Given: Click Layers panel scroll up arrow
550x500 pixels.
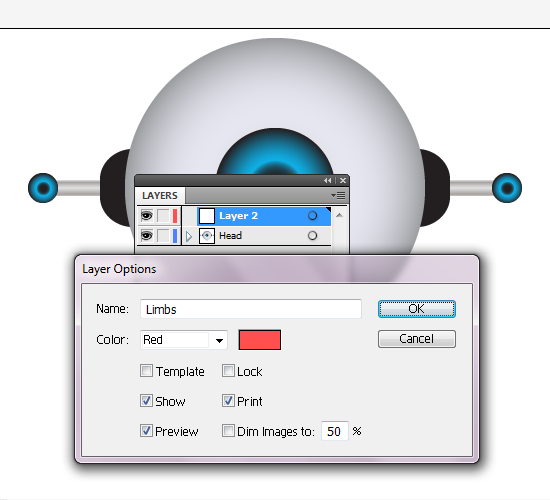Looking at the screenshot, I should (339, 215).
